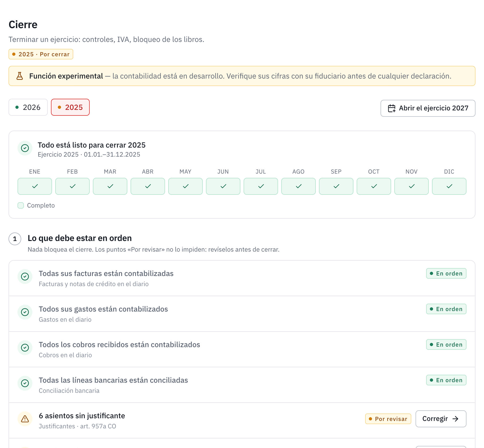Select the SEP month checkmark box
The image size is (484, 448).
(x=336, y=186)
